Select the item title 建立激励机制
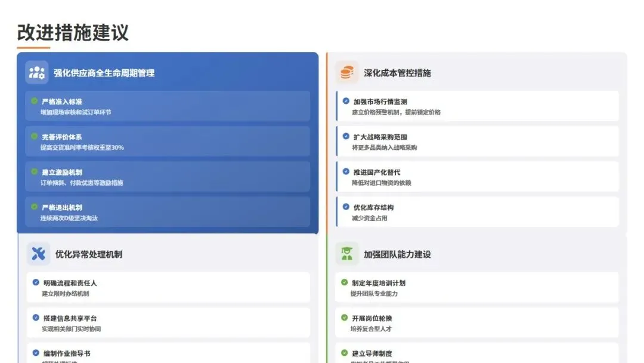Image resolution: width=644 pixels, height=363 pixels. (x=62, y=173)
